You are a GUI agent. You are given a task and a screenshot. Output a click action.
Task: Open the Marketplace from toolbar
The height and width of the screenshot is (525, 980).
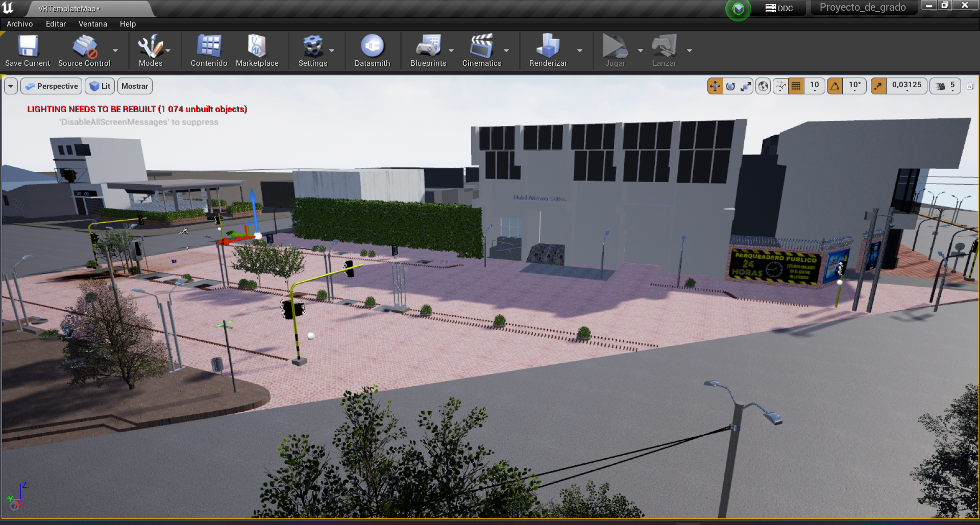[x=257, y=50]
